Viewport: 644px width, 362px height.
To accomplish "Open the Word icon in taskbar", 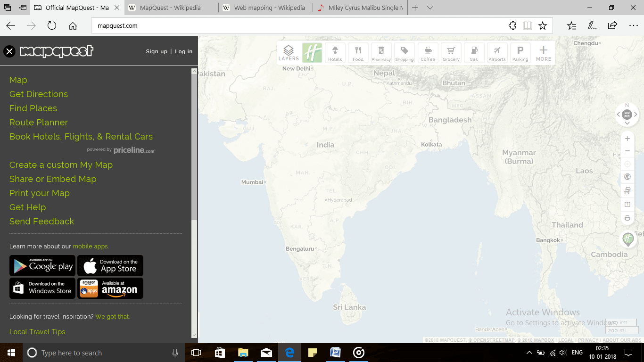I will tap(335, 353).
